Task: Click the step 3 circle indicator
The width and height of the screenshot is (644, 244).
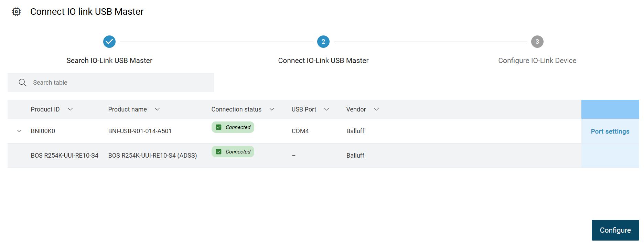Action: pyautogui.click(x=537, y=42)
